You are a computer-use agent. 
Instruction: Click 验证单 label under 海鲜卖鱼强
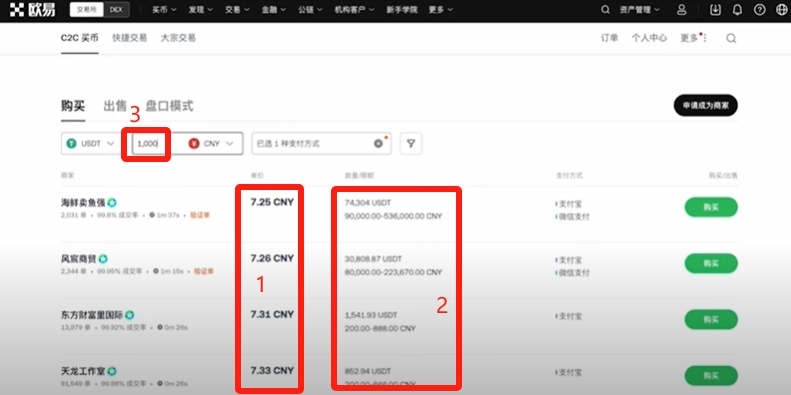[199, 215]
